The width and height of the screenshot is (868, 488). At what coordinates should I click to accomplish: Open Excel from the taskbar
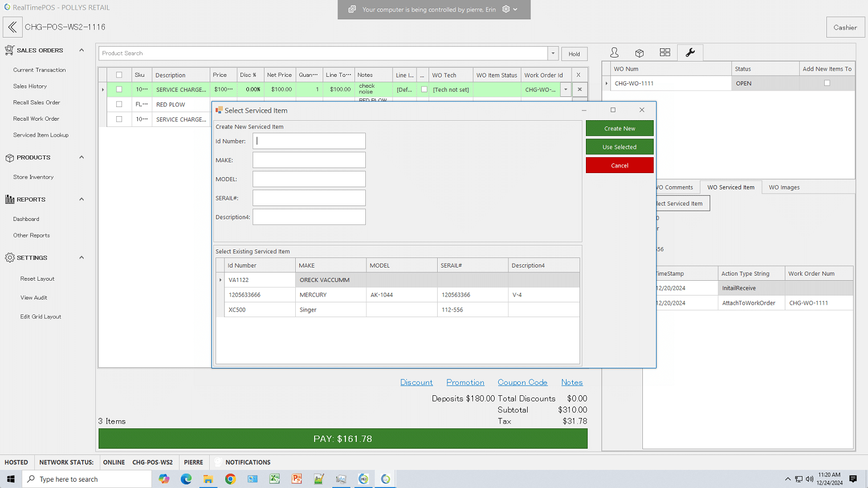(275, 479)
